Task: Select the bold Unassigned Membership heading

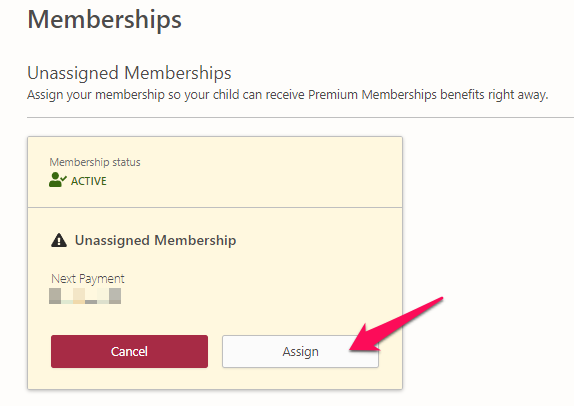Action: point(156,241)
